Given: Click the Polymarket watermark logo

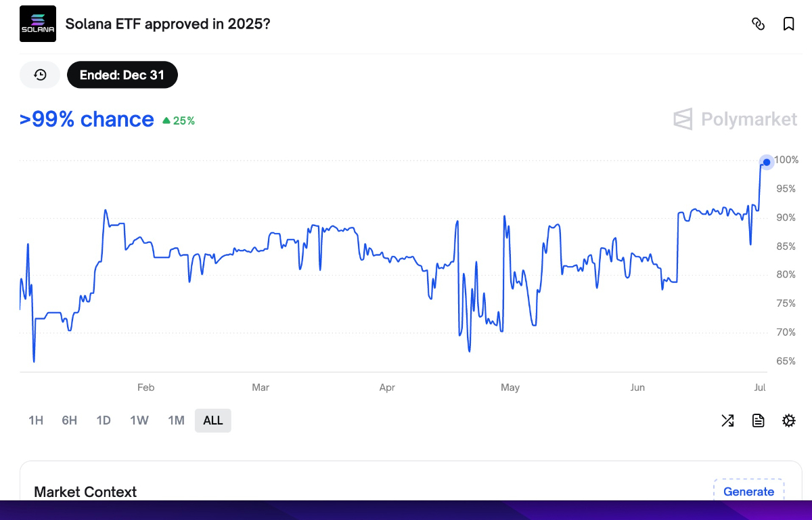Looking at the screenshot, I should 736,120.
